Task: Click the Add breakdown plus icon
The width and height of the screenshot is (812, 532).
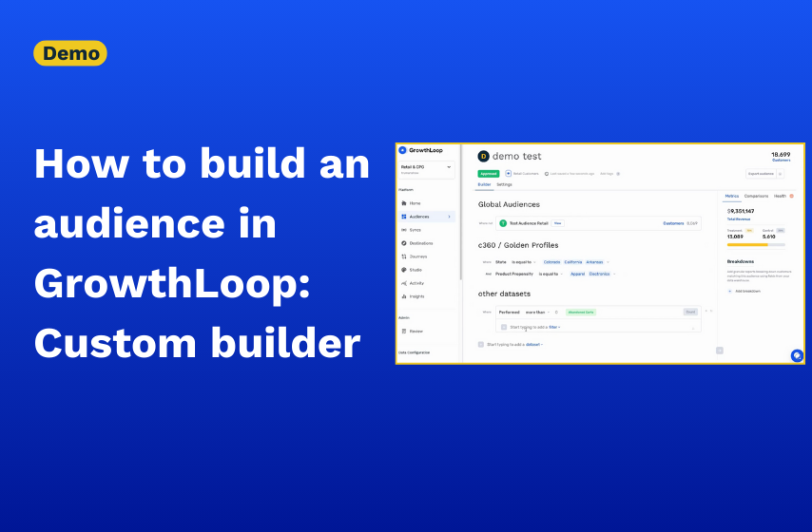Action: coord(730,292)
